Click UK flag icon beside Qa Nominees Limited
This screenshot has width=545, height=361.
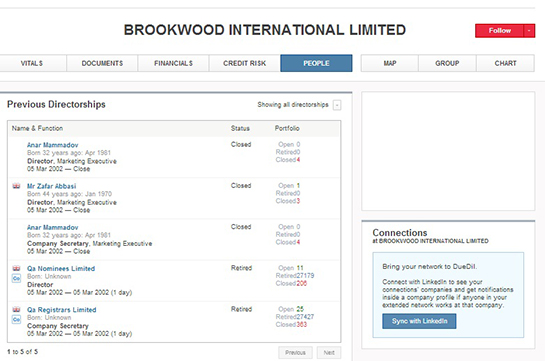click(16, 268)
